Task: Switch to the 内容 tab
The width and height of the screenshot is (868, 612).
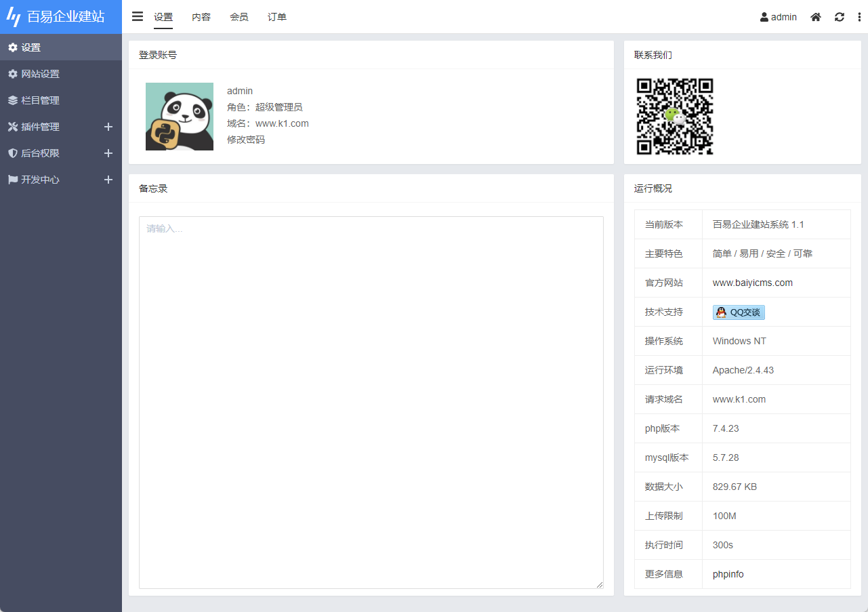Action: point(201,17)
